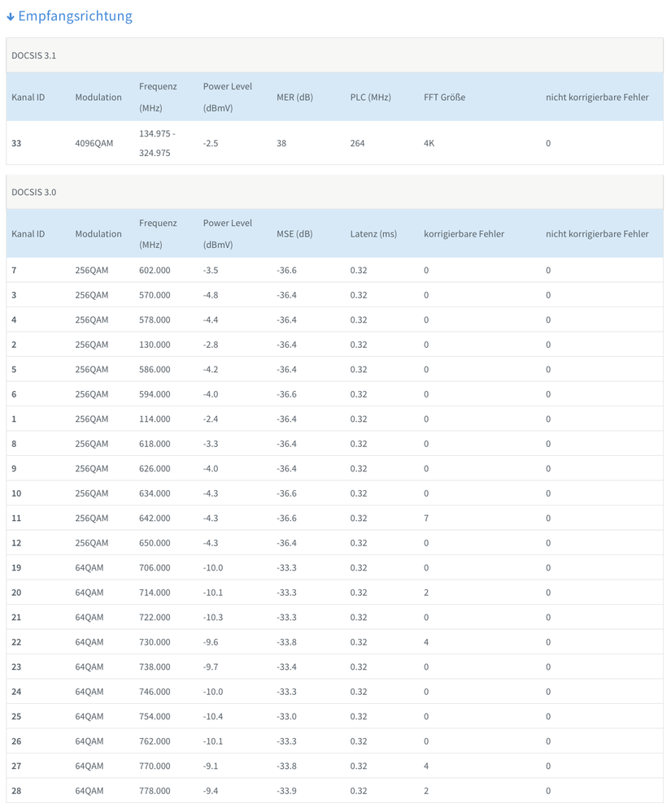Select the DOCSIS 3.1 table title
Image resolution: width=671 pixels, height=812 pixels.
click(x=33, y=55)
